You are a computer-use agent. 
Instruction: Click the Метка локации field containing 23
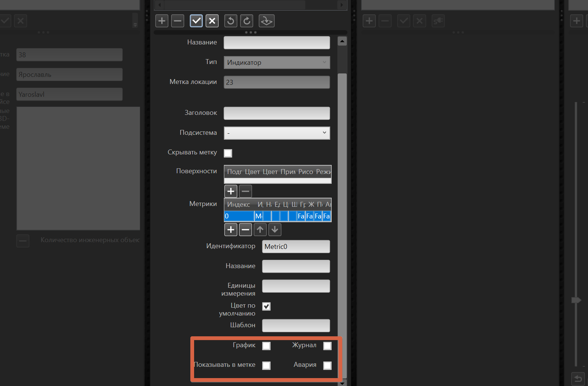point(277,82)
